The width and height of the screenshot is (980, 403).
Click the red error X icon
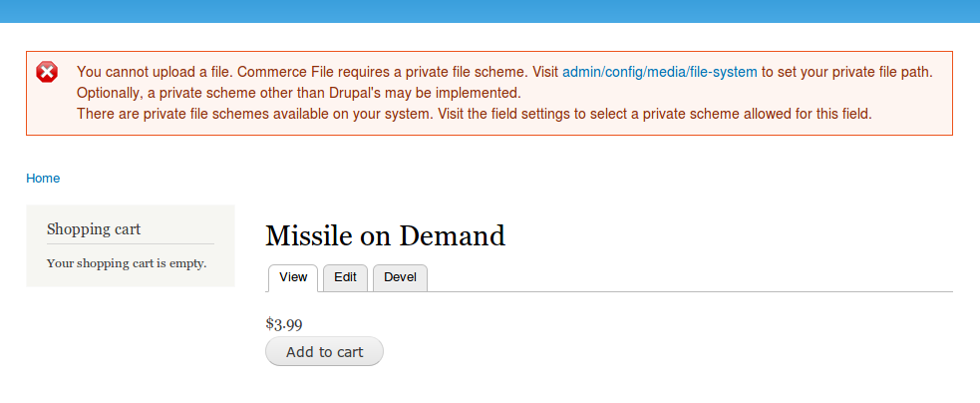[47, 72]
